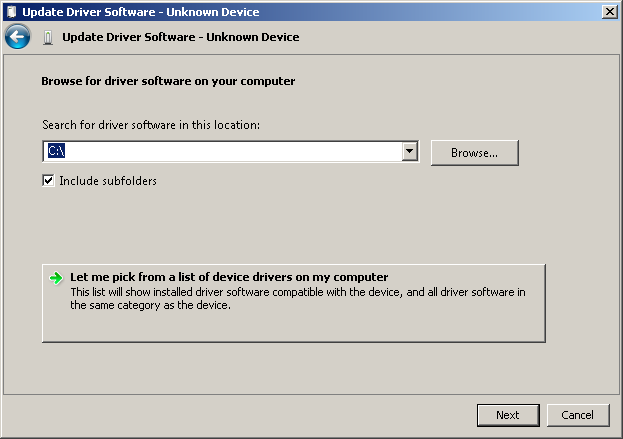Click the Browse for driver software heading
Screen dimensions: 623x439
point(168,81)
